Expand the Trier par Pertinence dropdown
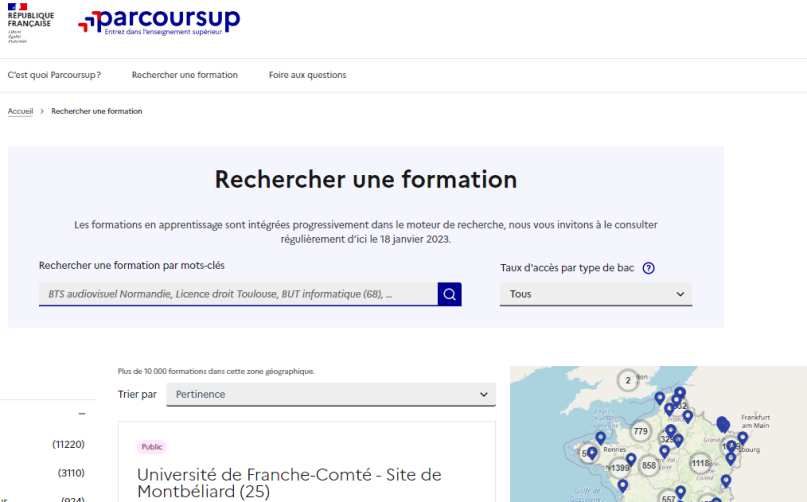Viewport: 807px width, 502px height. click(x=330, y=394)
